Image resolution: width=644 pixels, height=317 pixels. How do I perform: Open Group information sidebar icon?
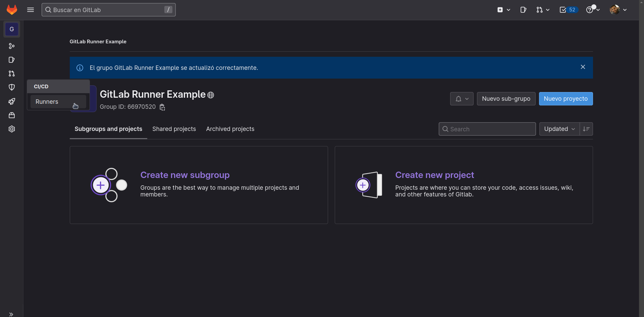coord(12,46)
